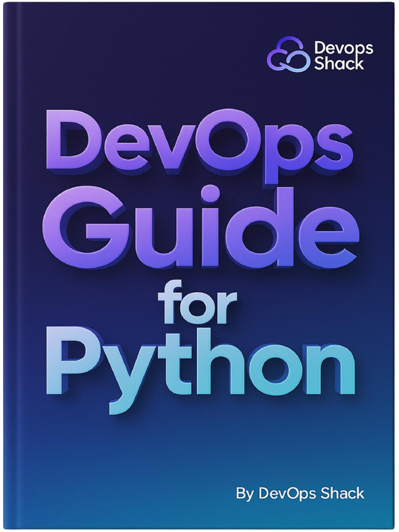The image size is (399, 532).
Task: Click the Devops Shack cloud logo icon
Action: [288, 55]
